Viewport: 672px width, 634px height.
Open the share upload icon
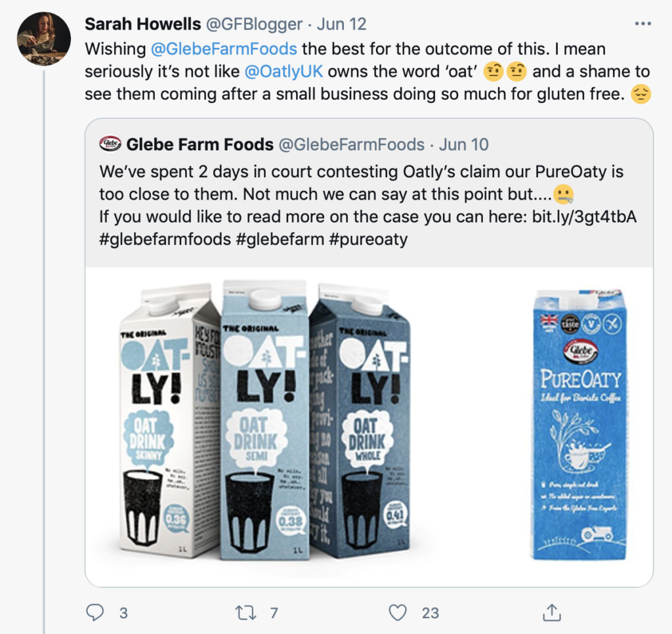coord(551,612)
